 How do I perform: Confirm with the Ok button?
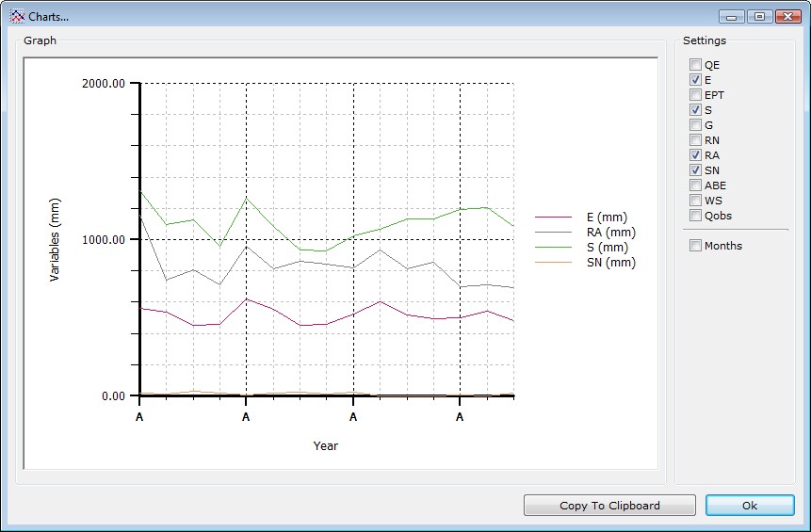tap(749, 506)
